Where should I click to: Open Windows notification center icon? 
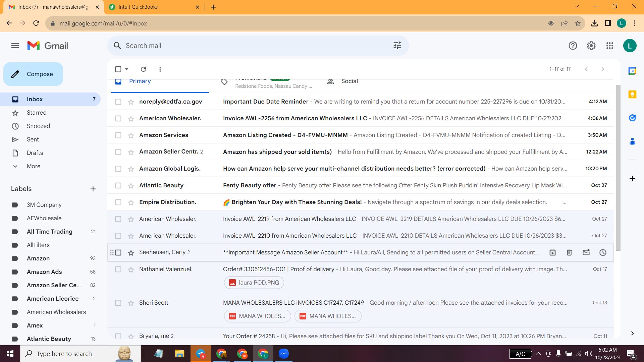point(631,354)
